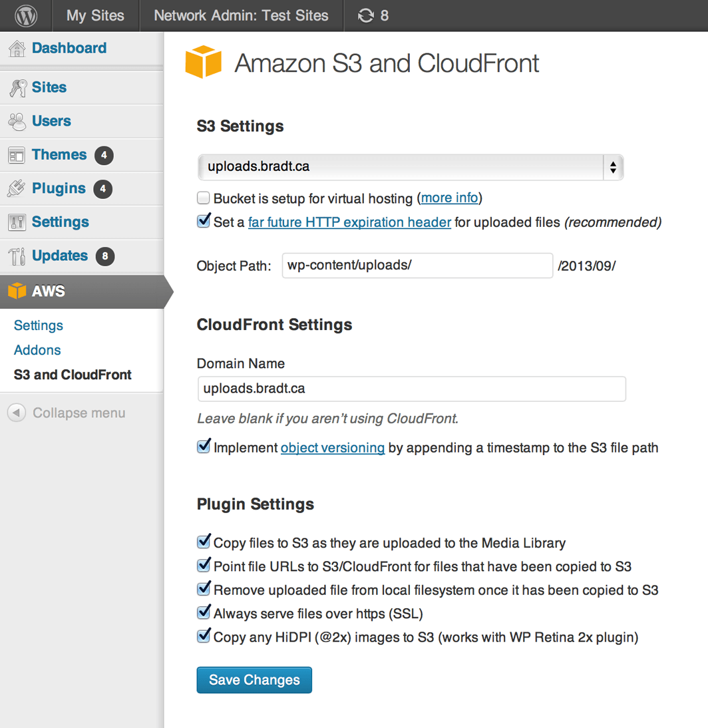
Task: Click the Collapse menu label
Action: click(x=79, y=413)
